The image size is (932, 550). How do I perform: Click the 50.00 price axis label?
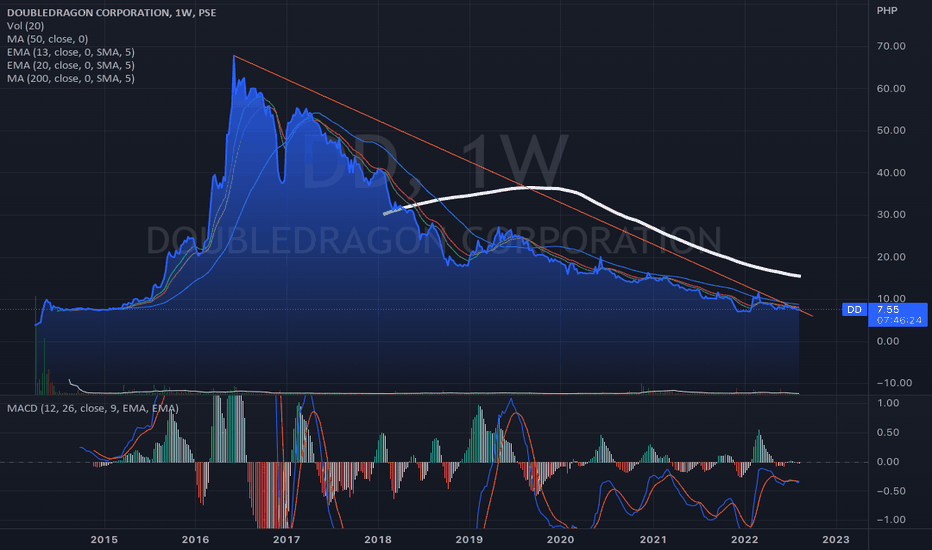(891, 130)
